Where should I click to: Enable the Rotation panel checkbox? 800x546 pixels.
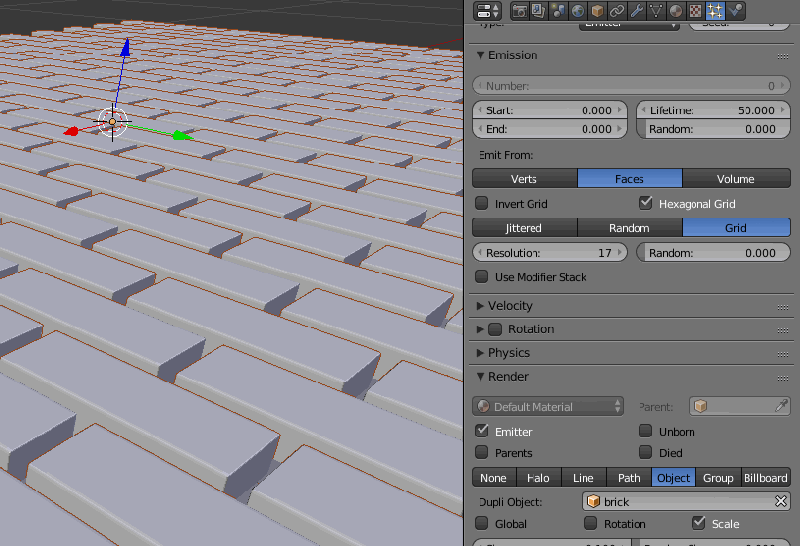(495, 329)
